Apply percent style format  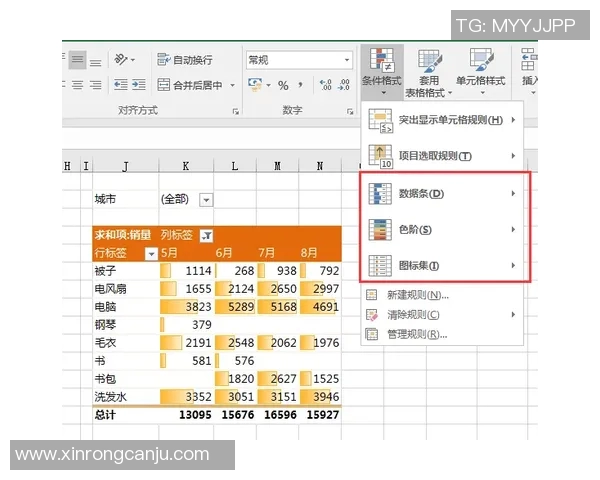tap(283, 85)
